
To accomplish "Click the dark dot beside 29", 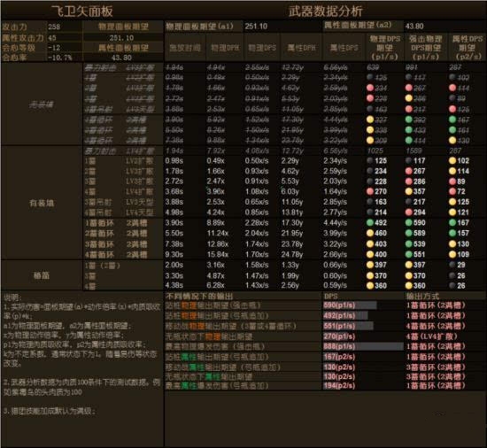I will pos(452,265).
